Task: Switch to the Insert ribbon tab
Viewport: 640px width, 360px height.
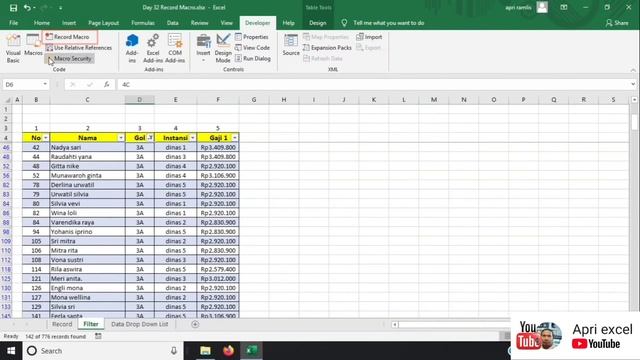Action: 69,23
